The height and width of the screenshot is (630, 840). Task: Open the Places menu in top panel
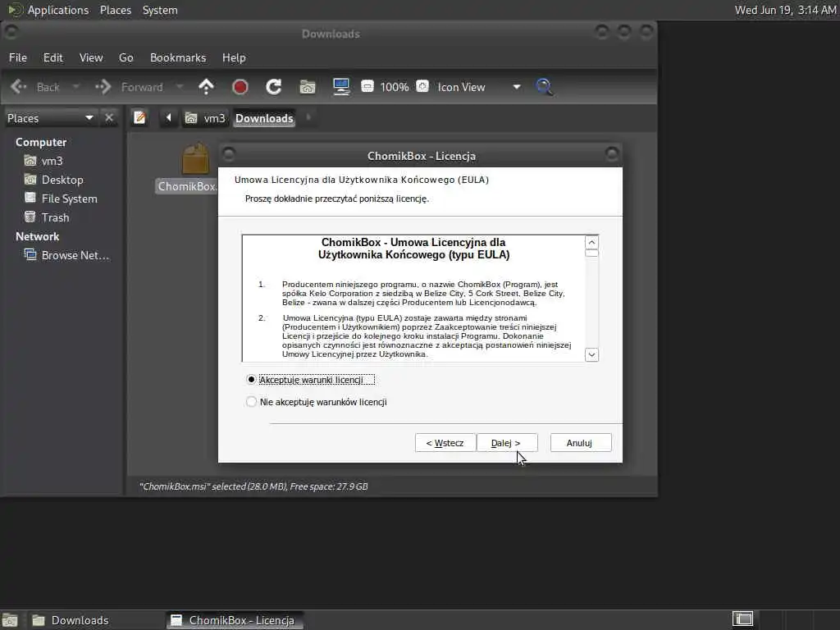[x=115, y=10]
